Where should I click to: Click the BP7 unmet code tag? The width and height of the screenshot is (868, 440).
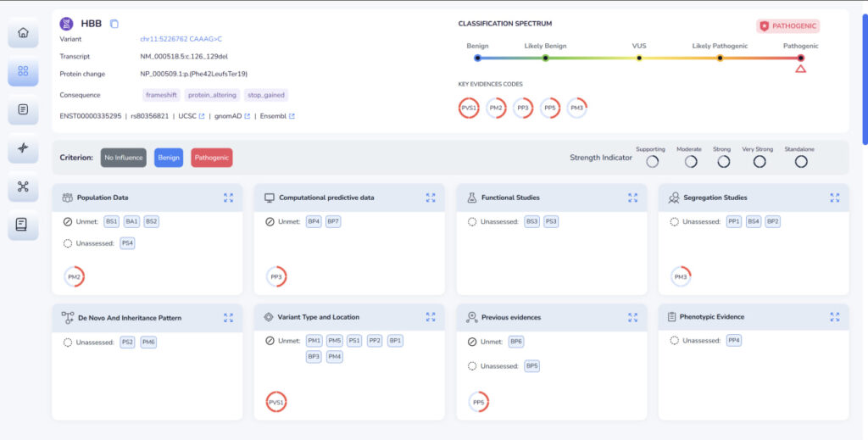(333, 221)
